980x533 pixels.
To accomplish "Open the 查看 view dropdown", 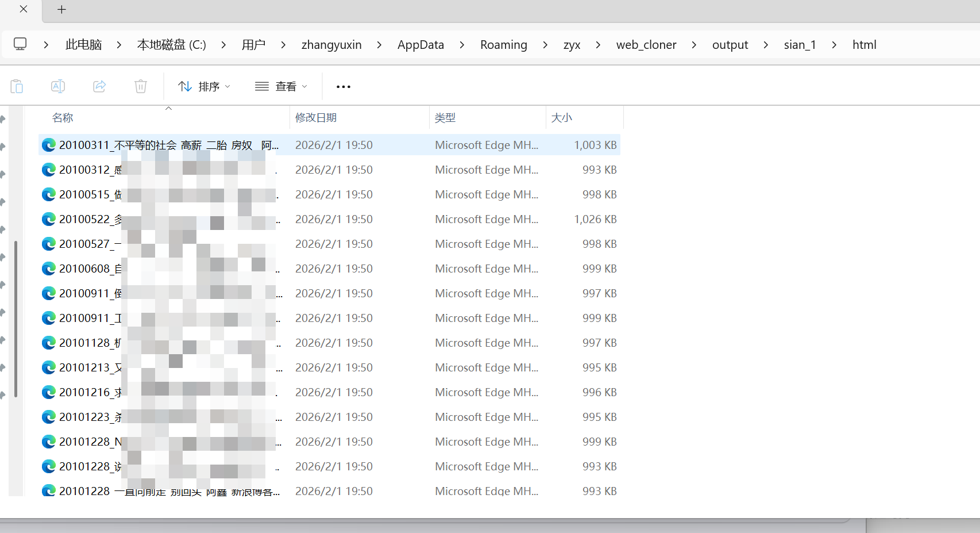I will tap(281, 86).
